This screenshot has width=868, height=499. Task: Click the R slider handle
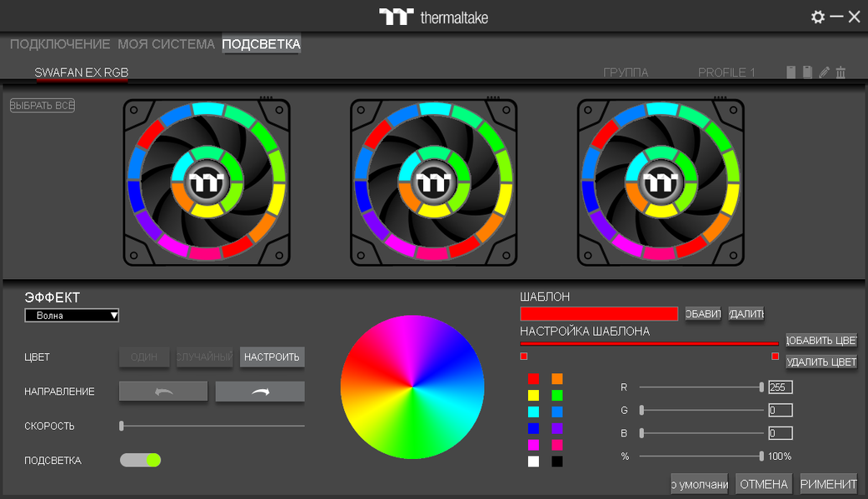click(x=761, y=387)
